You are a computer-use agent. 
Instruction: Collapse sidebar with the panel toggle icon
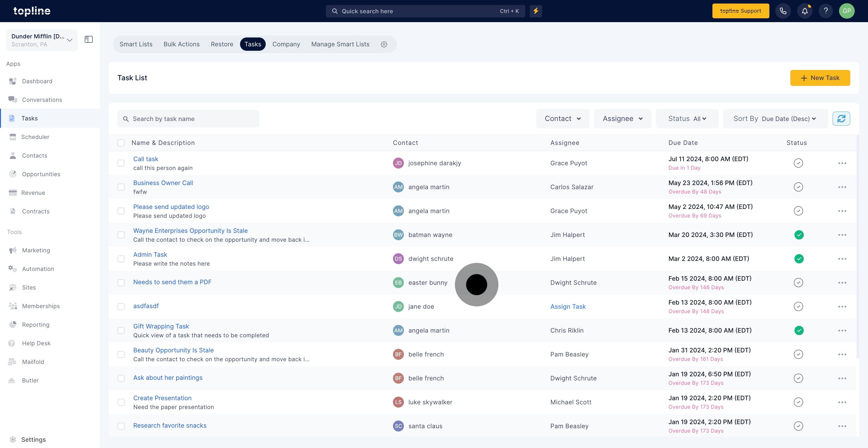click(89, 40)
